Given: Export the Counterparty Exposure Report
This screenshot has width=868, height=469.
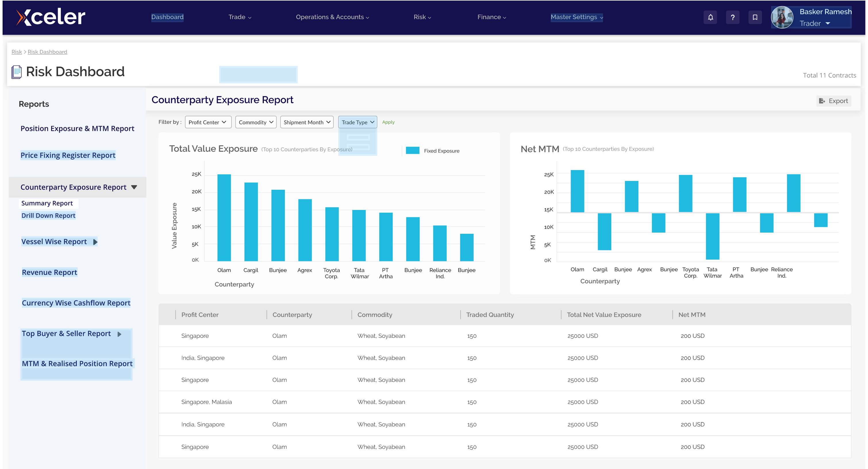Looking at the screenshot, I should click(x=833, y=101).
